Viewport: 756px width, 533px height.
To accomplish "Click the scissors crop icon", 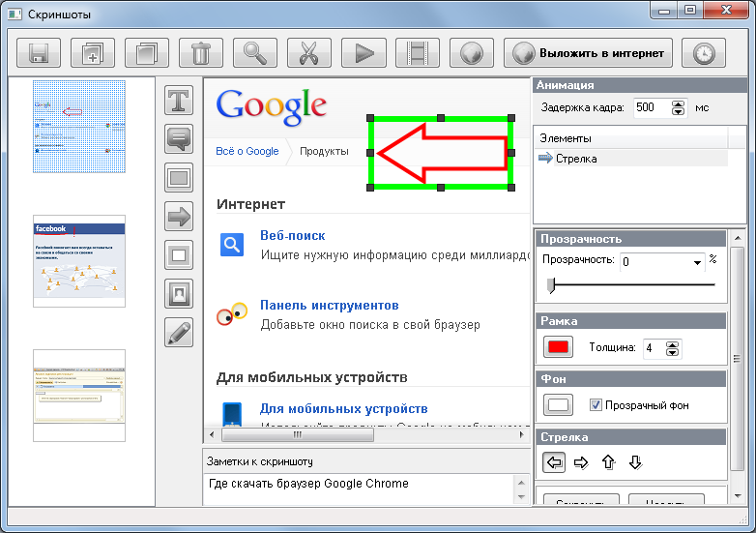I will click(x=308, y=52).
